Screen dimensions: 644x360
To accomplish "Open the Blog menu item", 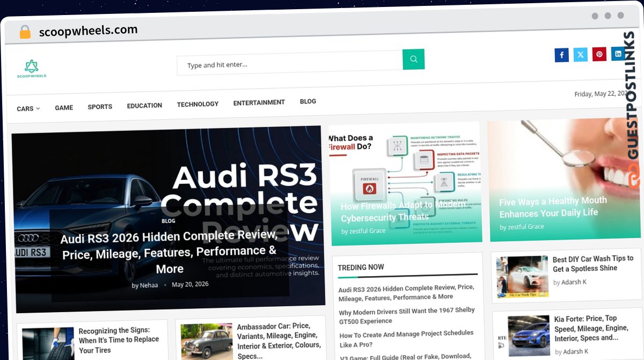I will (308, 101).
